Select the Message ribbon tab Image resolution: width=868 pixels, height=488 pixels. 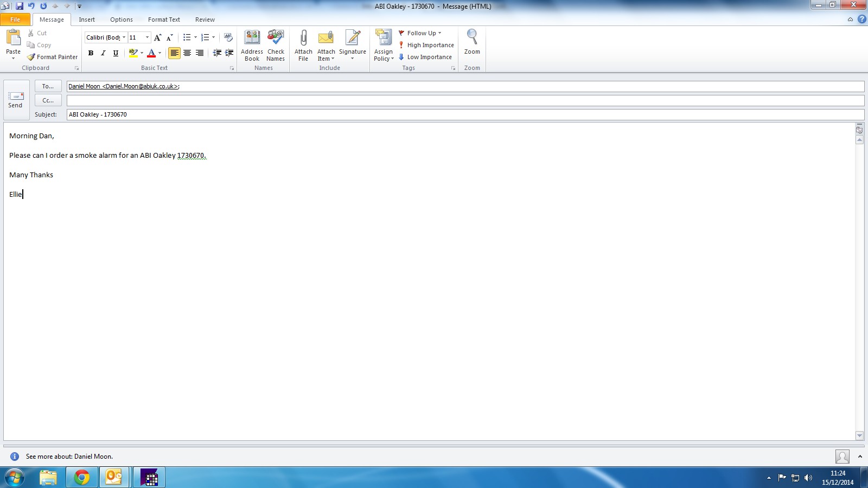coord(52,20)
